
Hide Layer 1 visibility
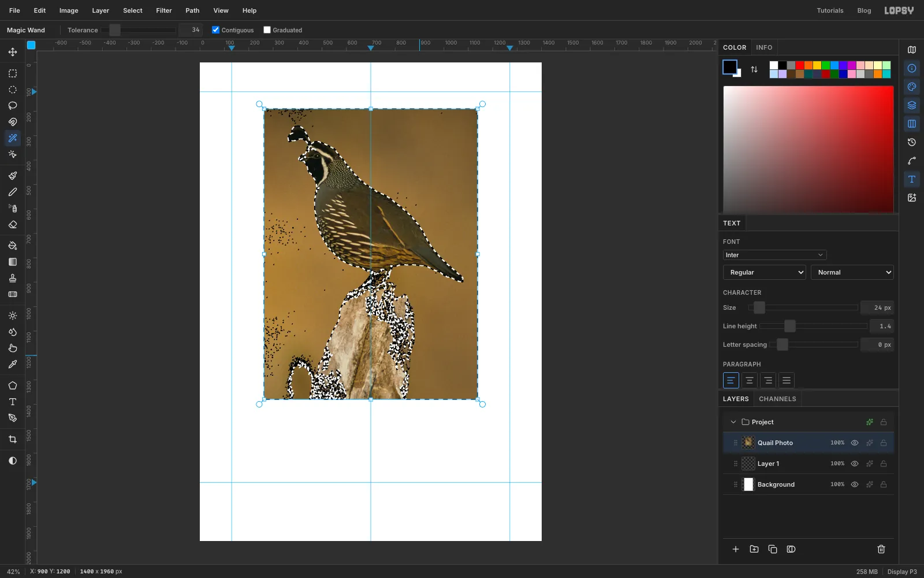[x=855, y=464]
